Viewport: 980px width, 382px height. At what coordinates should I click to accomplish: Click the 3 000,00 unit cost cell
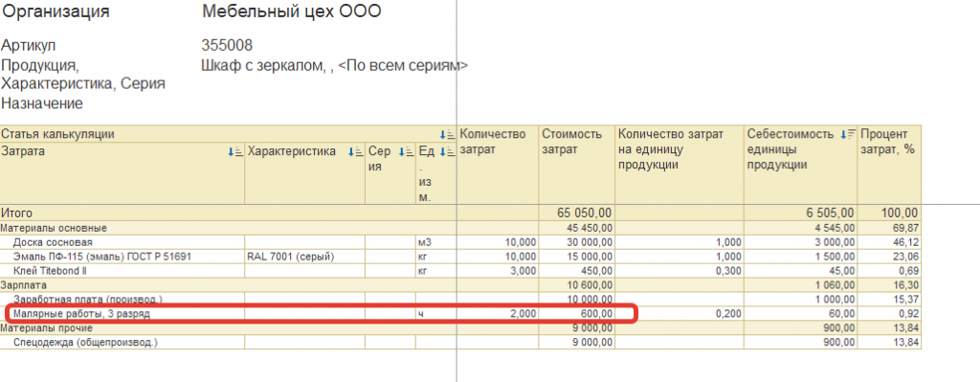(801, 242)
